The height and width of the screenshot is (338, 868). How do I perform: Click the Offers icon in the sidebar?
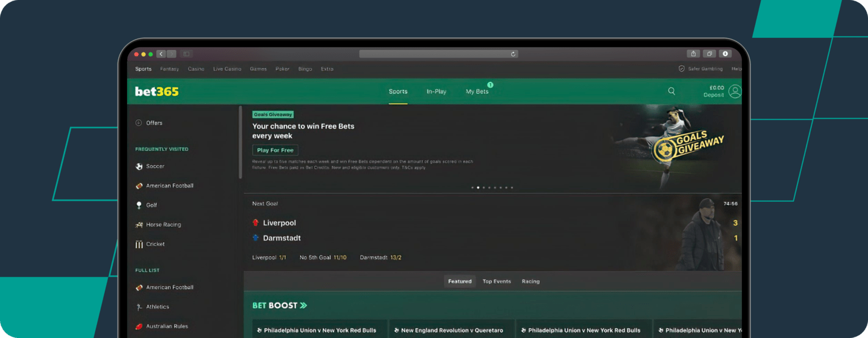coord(139,123)
